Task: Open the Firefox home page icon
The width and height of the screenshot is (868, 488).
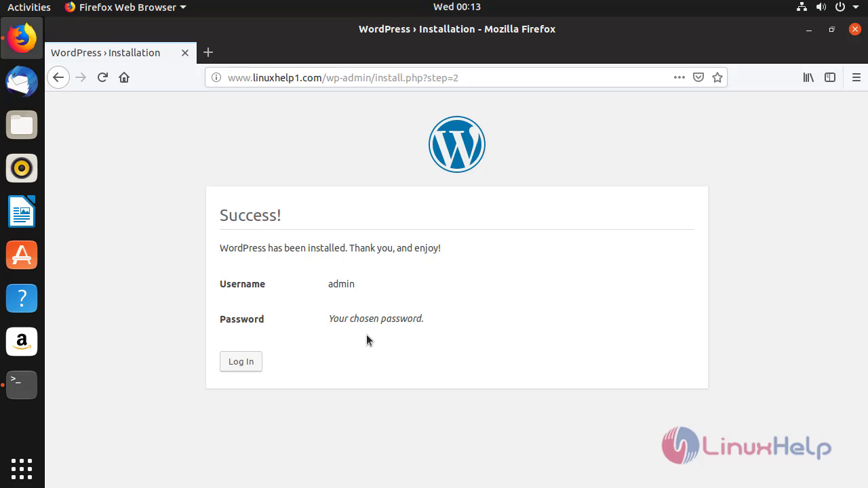Action: point(124,77)
